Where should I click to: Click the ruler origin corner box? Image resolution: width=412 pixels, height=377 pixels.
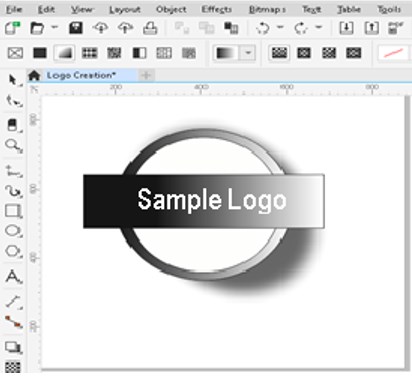(x=34, y=89)
